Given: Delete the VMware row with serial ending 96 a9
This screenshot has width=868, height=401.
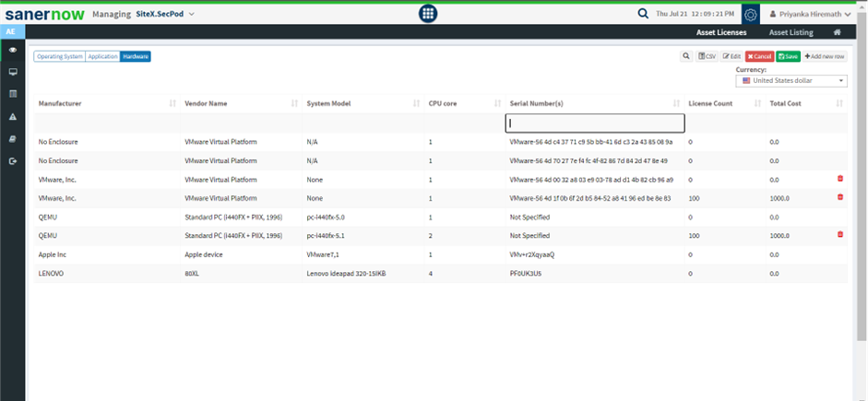Looking at the screenshot, I should click(x=839, y=179).
